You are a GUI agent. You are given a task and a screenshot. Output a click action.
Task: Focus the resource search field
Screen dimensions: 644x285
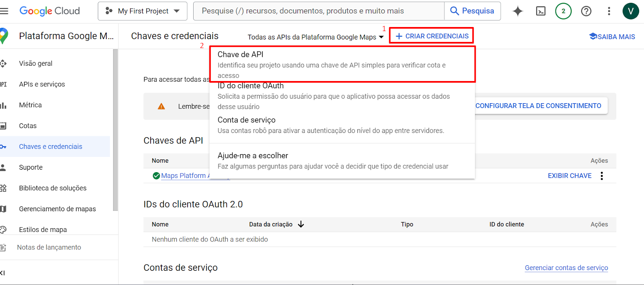pos(319,11)
